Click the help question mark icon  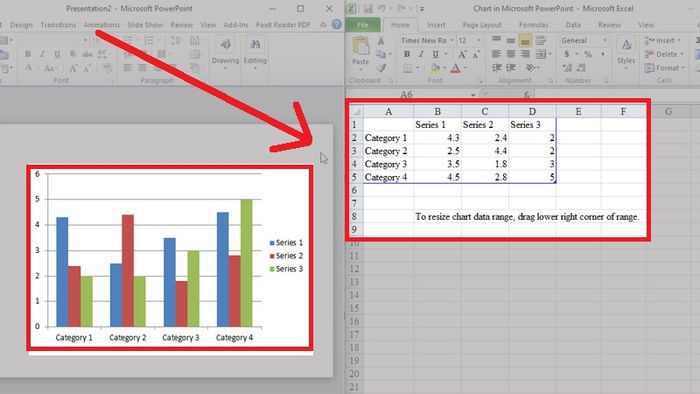pos(337,25)
